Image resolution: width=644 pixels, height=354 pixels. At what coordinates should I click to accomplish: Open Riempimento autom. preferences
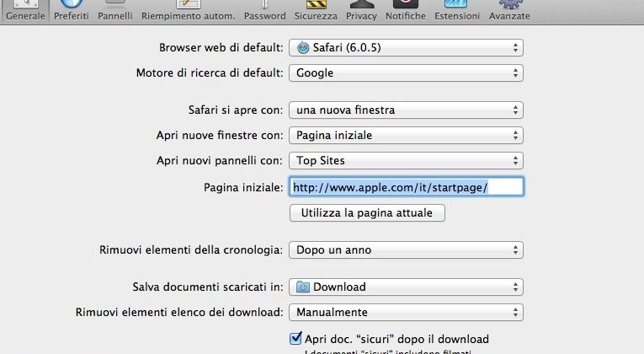click(188, 11)
